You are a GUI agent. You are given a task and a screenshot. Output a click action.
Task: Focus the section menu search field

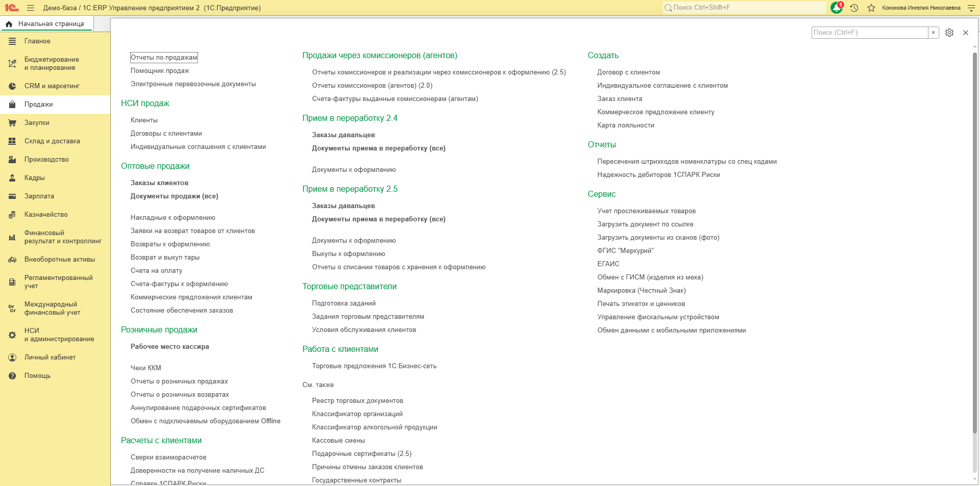click(x=870, y=33)
